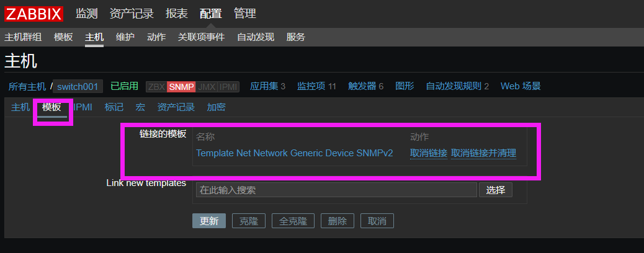The width and height of the screenshot is (644, 253).
Task: Click the ZABBIX logo
Action: click(x=34, y=14)
